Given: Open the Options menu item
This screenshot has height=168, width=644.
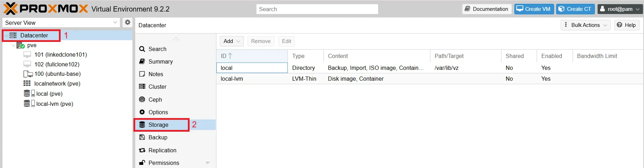Looking at the screenshot, I should (x=175, y=112).
